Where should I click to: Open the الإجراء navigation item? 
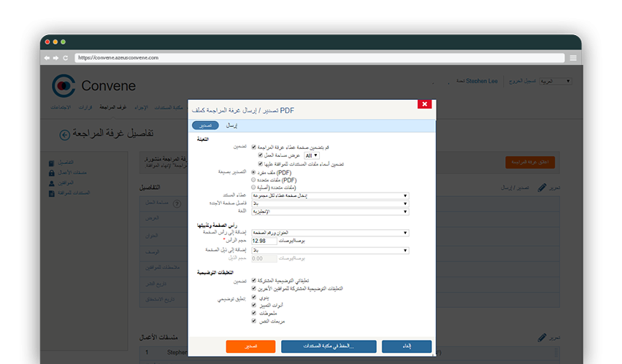[x=141, y=107]
